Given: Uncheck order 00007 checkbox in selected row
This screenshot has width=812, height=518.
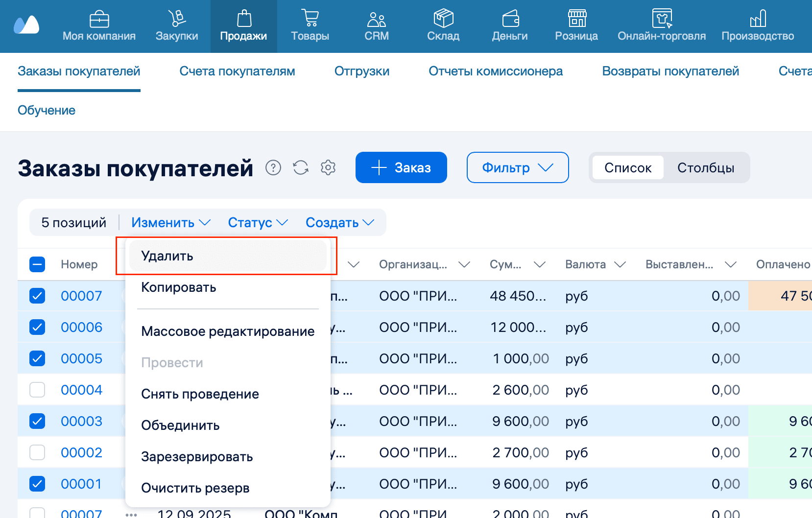Looking at the screenshot, I should click(x=37, y=296).
